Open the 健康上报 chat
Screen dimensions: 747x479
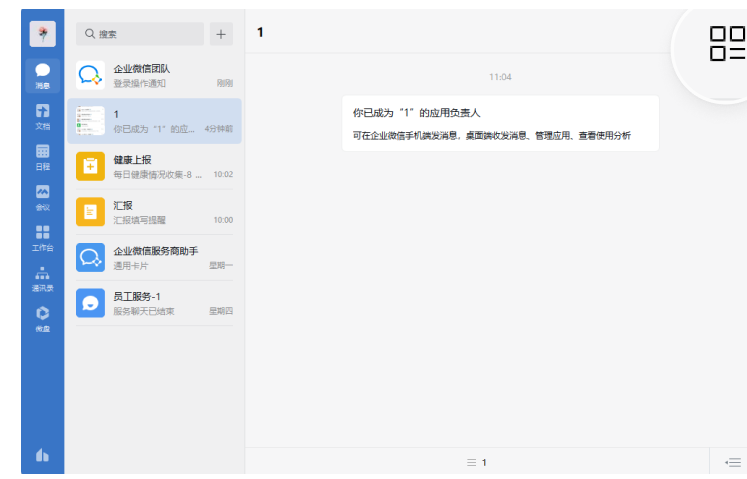tap(154, 166)
